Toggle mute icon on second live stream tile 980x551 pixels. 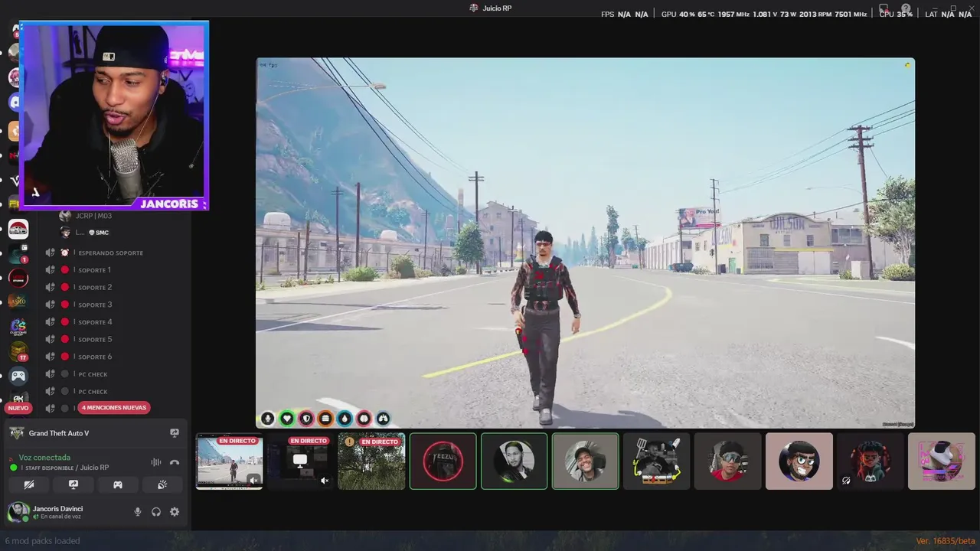[x=325, y=481]
